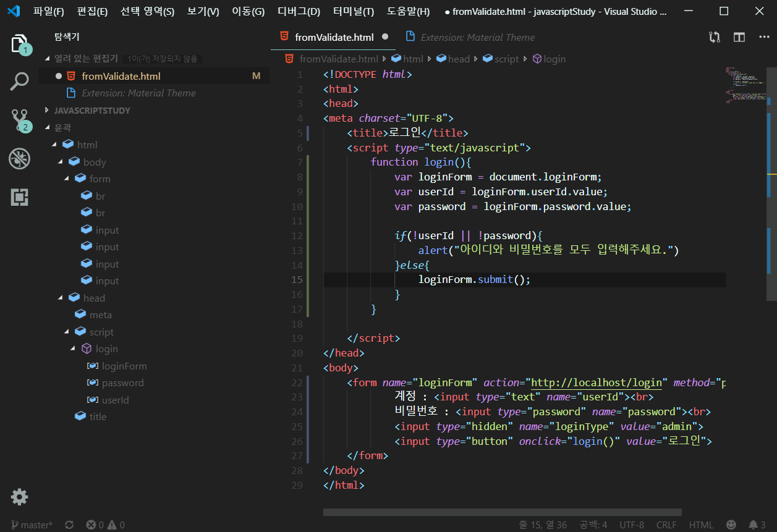This screenshot has width=777, height=532.
Task: Open fromValidate.html in open editors list
Action: (x=155, y=76)
